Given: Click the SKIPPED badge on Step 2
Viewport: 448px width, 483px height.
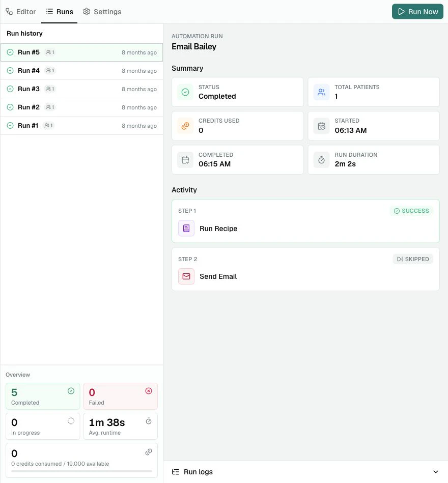Looking at the screenshot, I should point(413,259).
